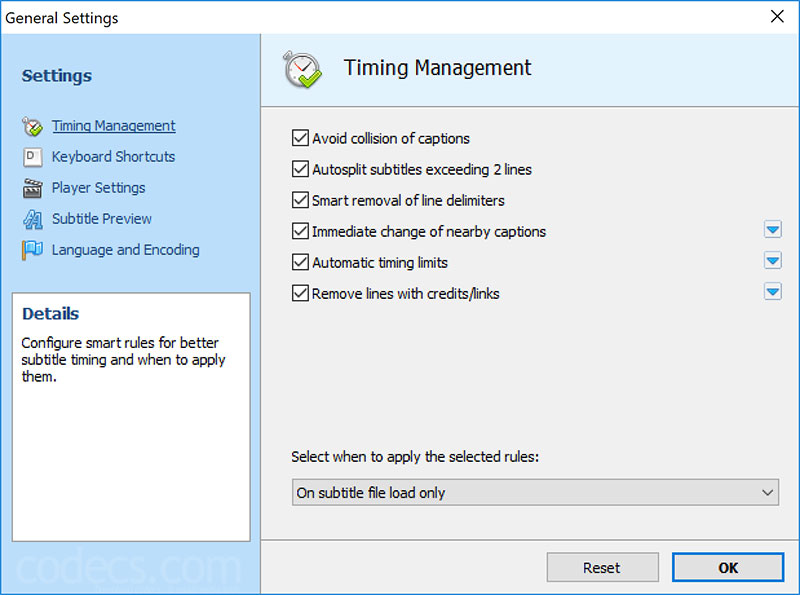The height and width of the screenshot is (595, 800).
Task: Open the apply-rules dropdown showing On subtitle file load only
Action: click(x=535, y=492)
